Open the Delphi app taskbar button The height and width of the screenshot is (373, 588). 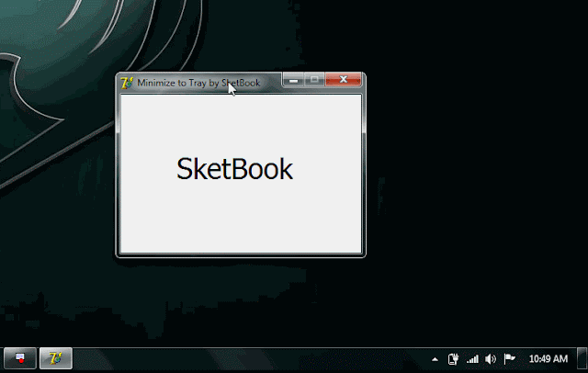tap(56, 358)
